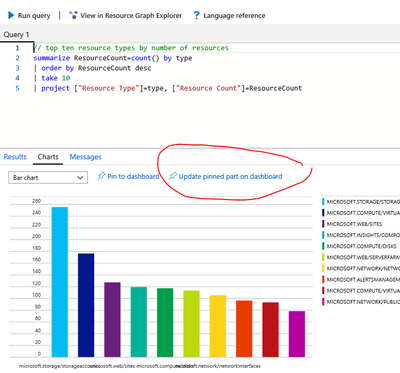Click the 'summarize ResourceCount=count() by type' line
Screen dimensions: 400x373
(113, 58)
